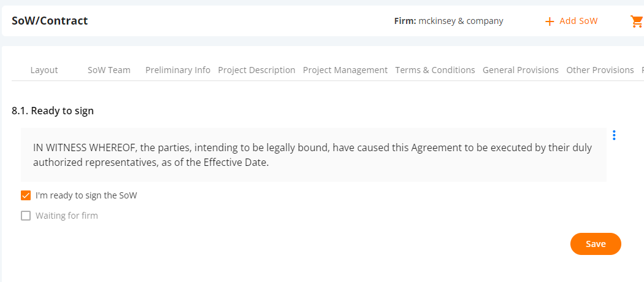Tick the Waiting for firm checkbox
Screen dimensions: 644x282
tap(26, 216)
